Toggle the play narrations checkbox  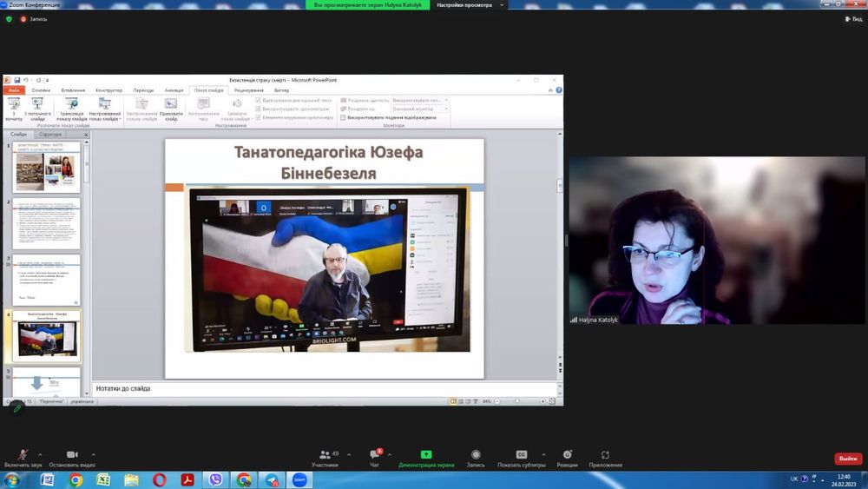(258, 100)
